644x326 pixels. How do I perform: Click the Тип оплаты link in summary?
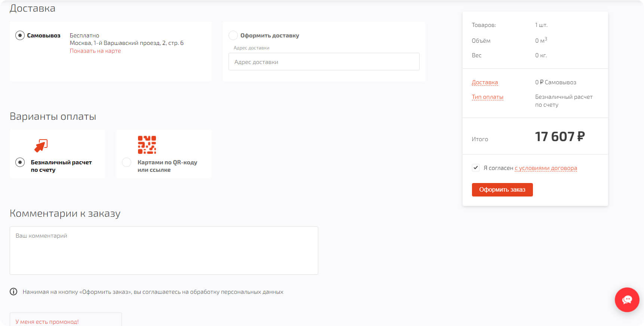click(487, 97)
